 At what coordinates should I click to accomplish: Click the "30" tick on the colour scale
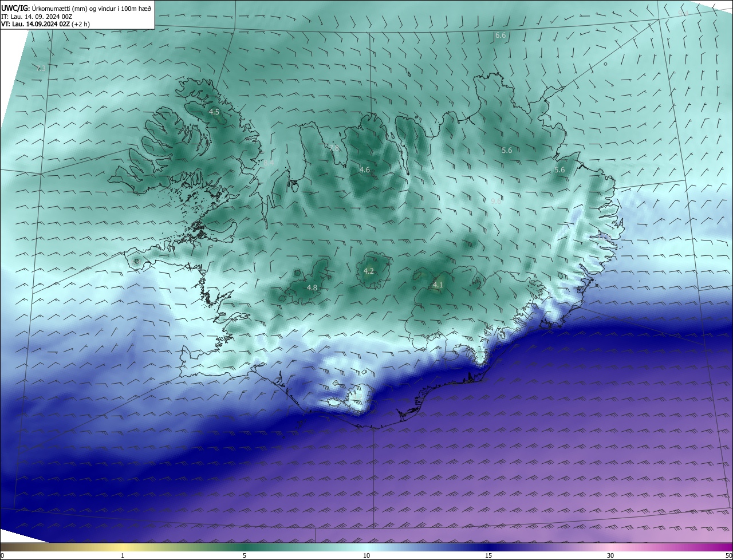pos(610,555)
